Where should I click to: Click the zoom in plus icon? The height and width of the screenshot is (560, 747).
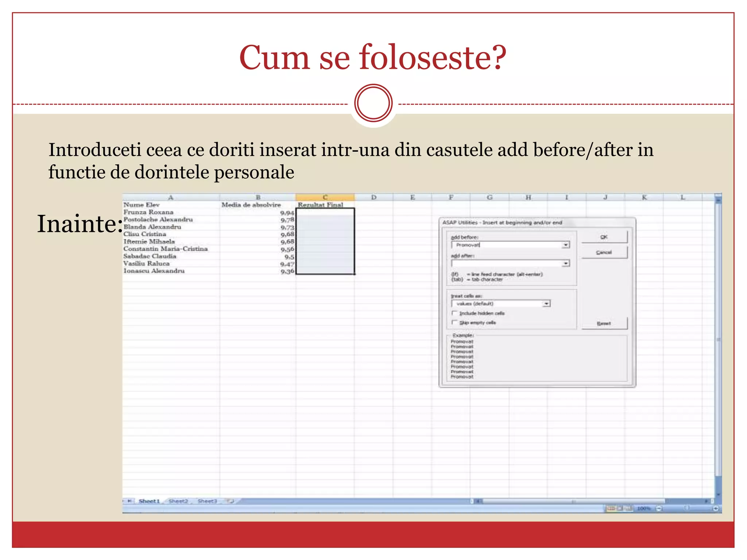click(x=716, y=509)
